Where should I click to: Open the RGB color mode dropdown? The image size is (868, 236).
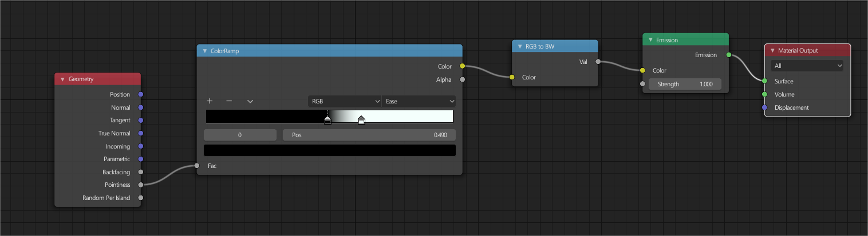pos(345,101)
